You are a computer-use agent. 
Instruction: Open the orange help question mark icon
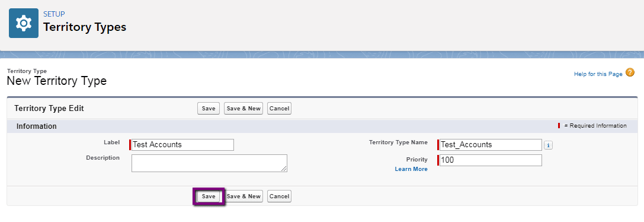point(630,73)
